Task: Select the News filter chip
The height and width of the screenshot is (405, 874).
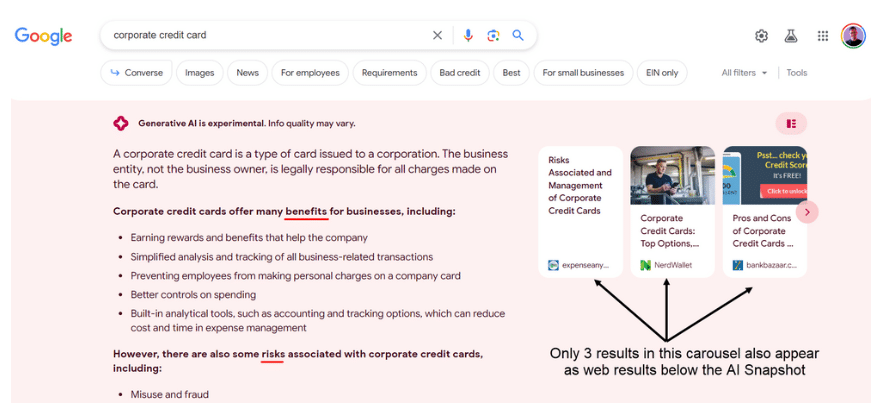Action: [x=247, y=73]
